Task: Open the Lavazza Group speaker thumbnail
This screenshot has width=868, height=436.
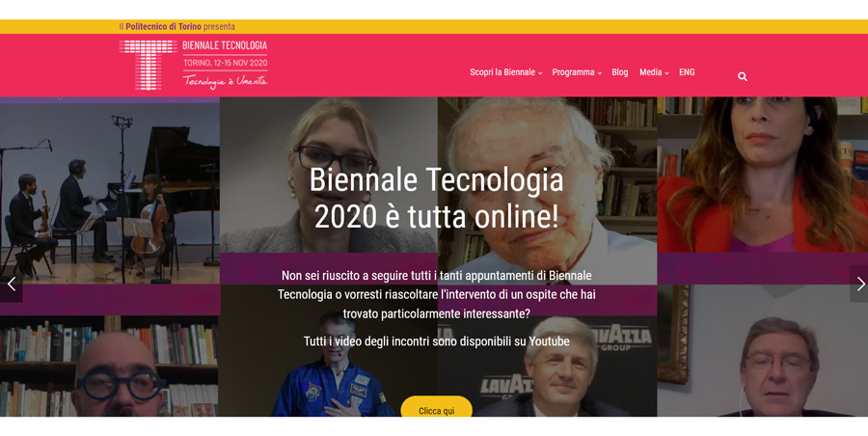Action: (x=548, y=366)
